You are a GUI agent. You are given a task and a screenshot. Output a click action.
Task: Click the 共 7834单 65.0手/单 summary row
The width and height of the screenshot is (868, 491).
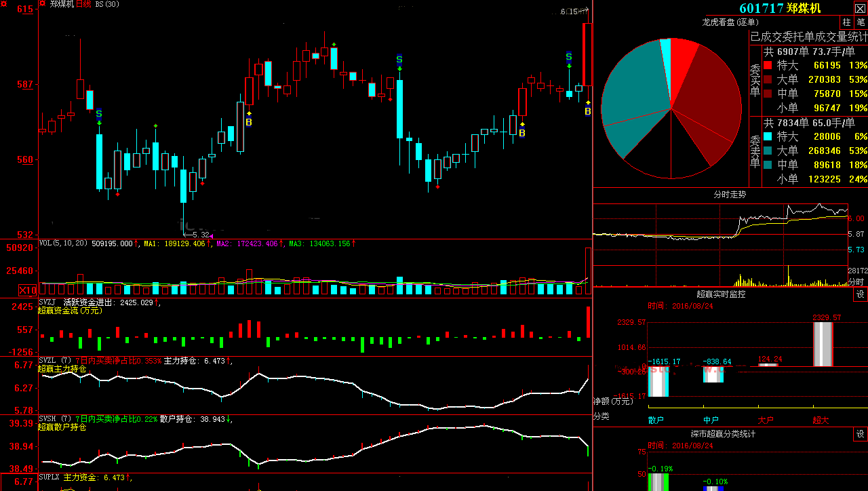click(x=809, y=123)
